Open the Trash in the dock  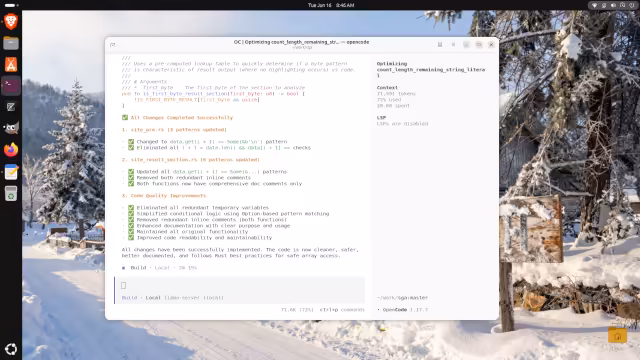[11, 193]
